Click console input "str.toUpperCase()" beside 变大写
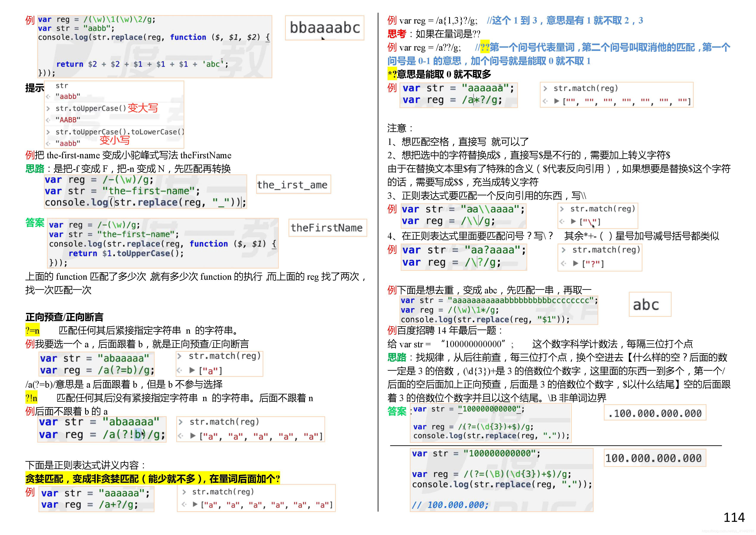Viewport: 756px width, 535px height. click(x=91, y=108)
